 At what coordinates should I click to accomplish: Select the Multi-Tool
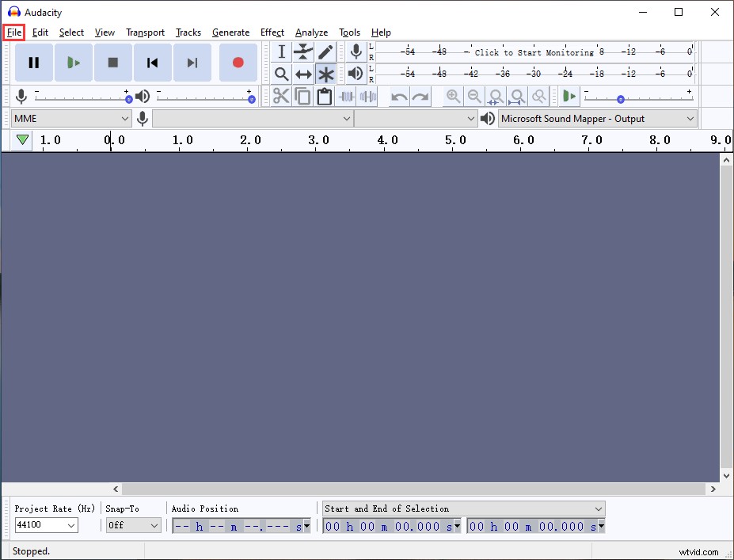click(325, 74)
